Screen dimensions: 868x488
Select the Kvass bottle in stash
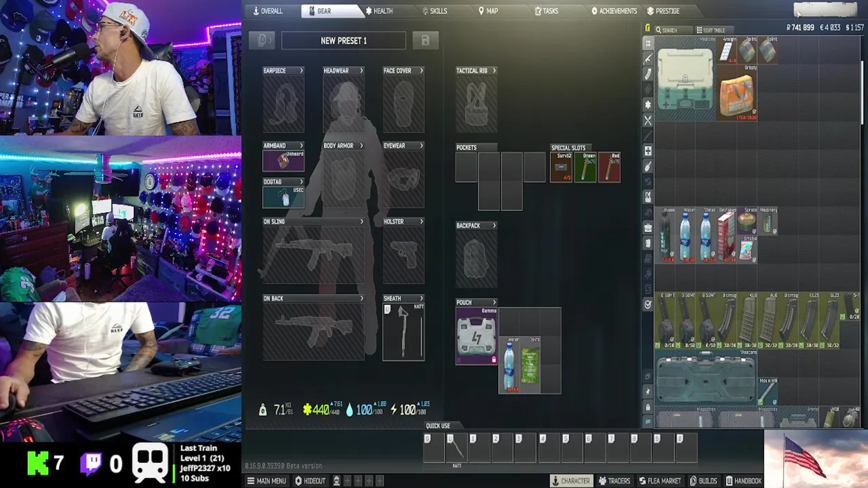coord(666,235)
